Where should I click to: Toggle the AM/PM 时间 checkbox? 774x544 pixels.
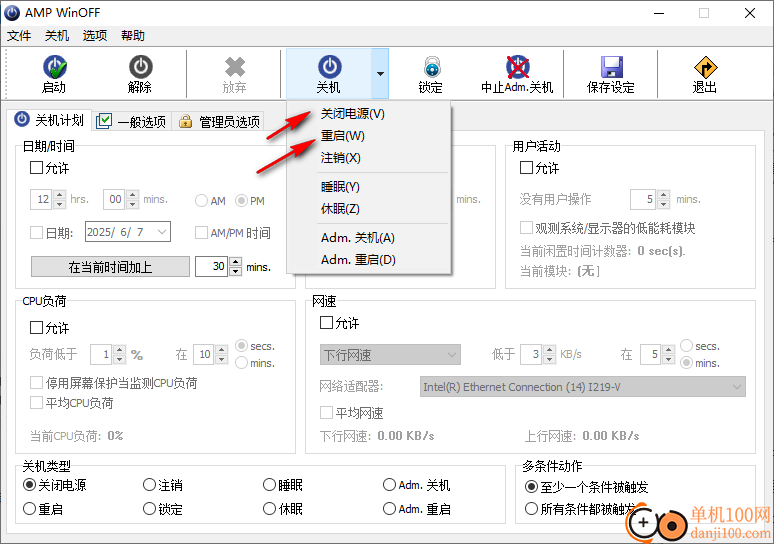201,233
